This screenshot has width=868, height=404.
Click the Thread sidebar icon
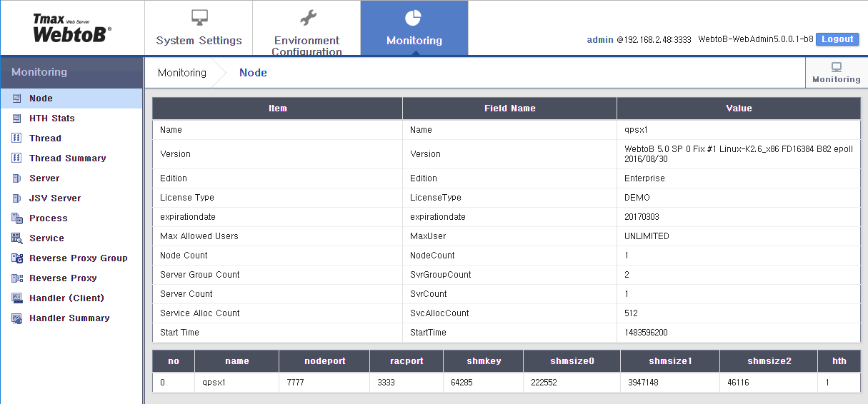tap(17, 138)
